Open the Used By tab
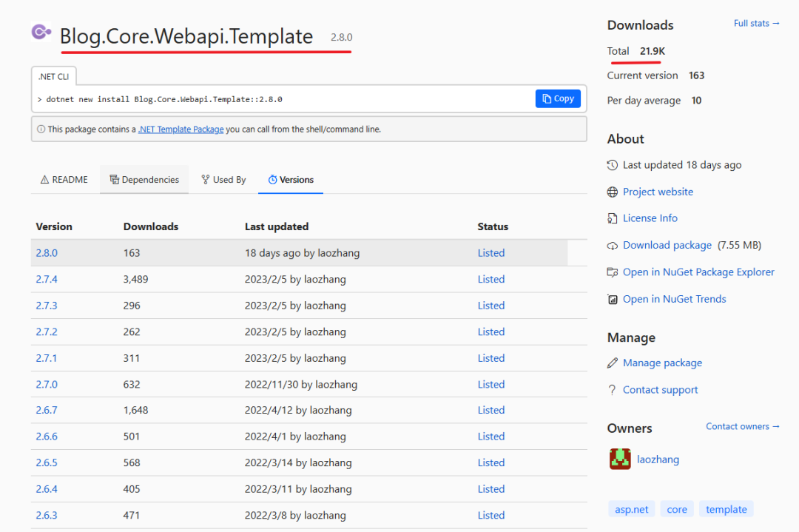The width and height of the screenshot is (799, 532). click(x=223, y=179)
